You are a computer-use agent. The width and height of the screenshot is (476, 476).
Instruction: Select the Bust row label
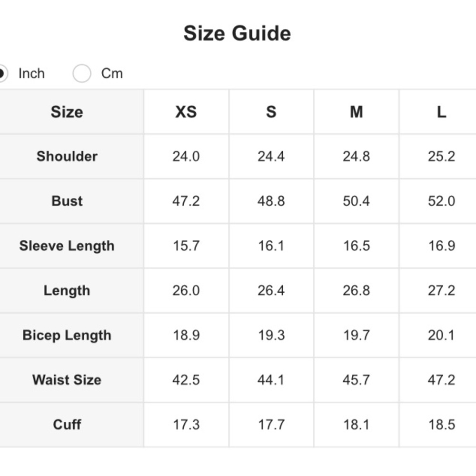pyautogui.click(x=67, y=201)
